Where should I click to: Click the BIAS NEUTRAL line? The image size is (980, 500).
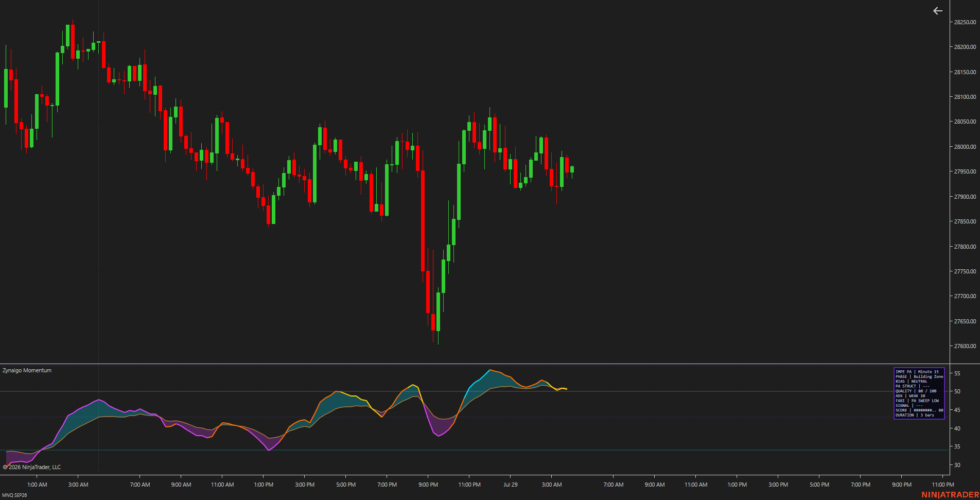coord(911,382)
